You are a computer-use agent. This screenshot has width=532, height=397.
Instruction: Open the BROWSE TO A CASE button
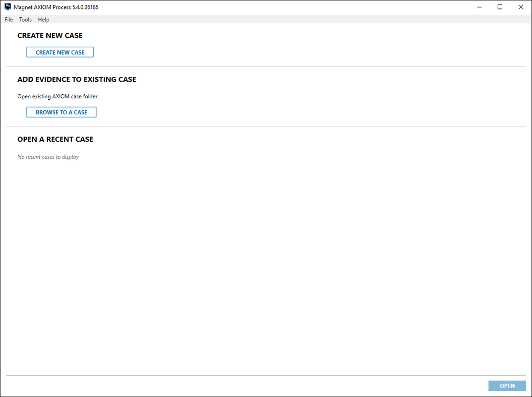coord(61,112)
